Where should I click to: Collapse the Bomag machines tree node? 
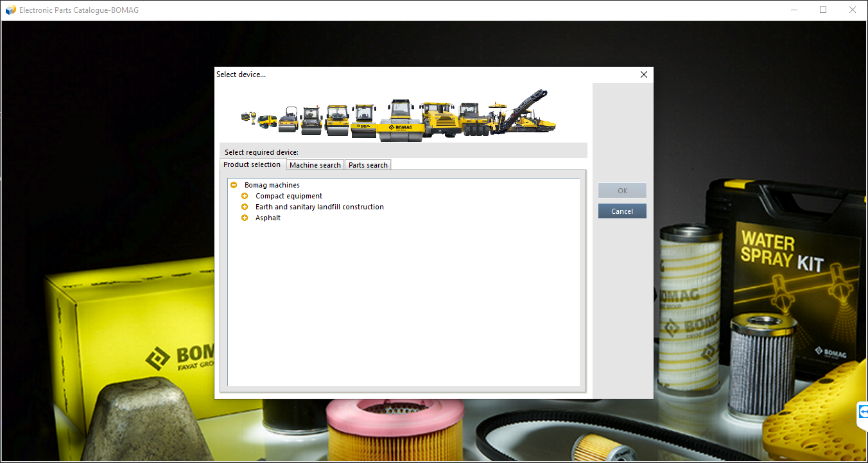point(234,185)
